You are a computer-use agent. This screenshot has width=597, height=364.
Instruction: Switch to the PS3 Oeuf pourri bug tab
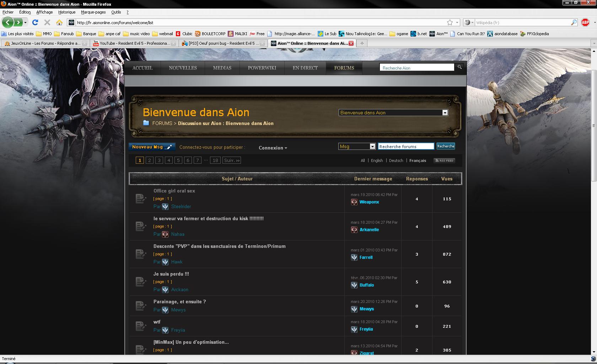click(223, 43)
